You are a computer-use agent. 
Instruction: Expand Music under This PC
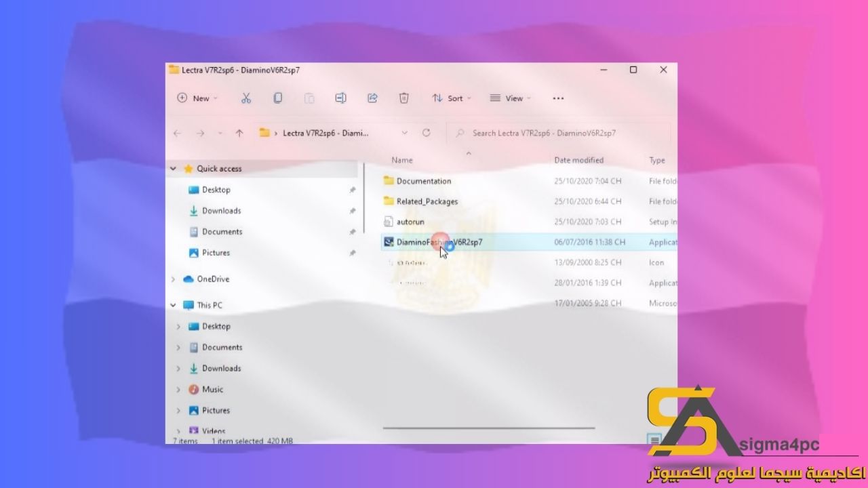179,390
